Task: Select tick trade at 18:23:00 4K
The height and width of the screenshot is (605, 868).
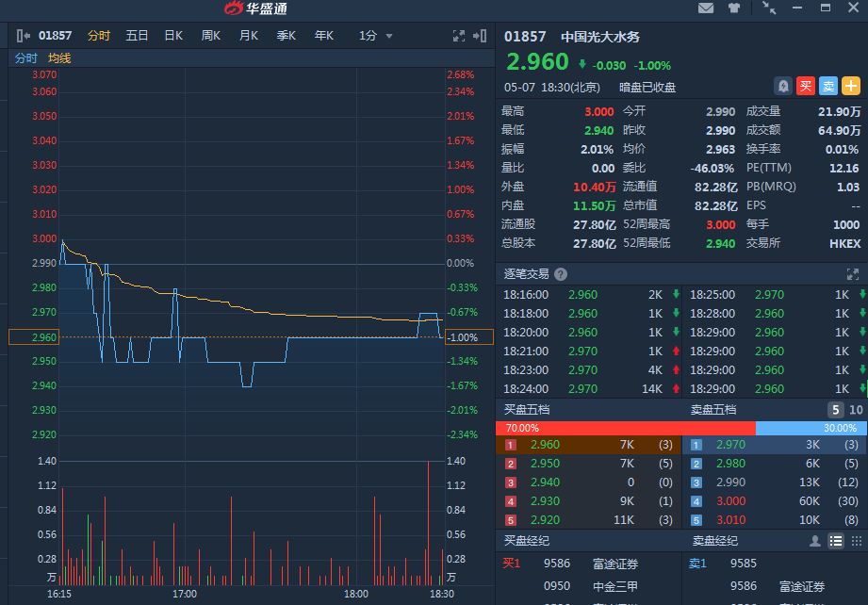Action: click(x=589, y=369)
